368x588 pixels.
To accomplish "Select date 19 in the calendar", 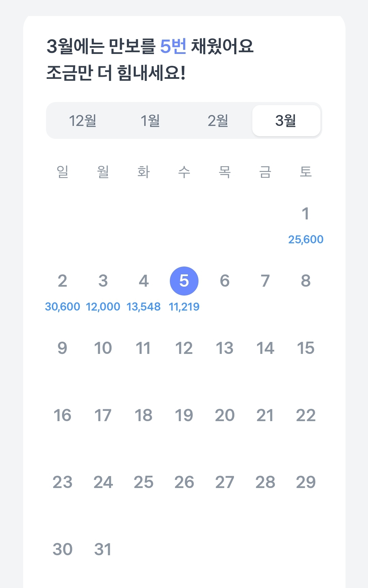I will (x=184, y=415).
